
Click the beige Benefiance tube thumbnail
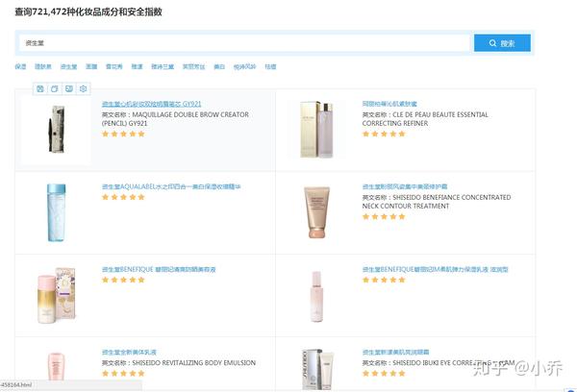pos(316,212)
